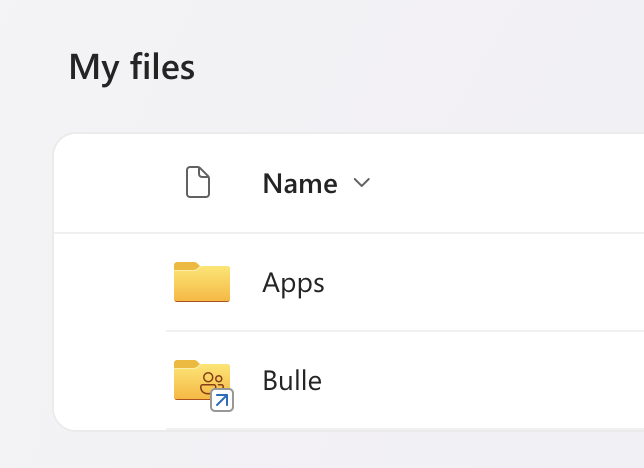Select the Apps folder name
This screenshot has width=644, height=468.
293,283
